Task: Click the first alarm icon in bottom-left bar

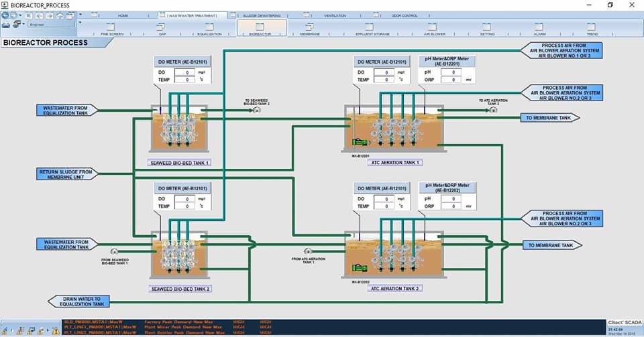Action: pos(5,330)
